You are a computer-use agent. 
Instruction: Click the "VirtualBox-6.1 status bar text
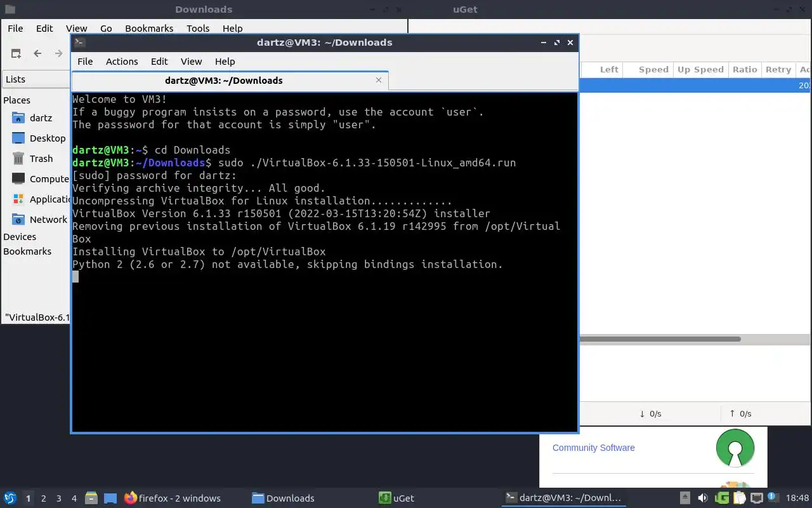coord(37,317)
